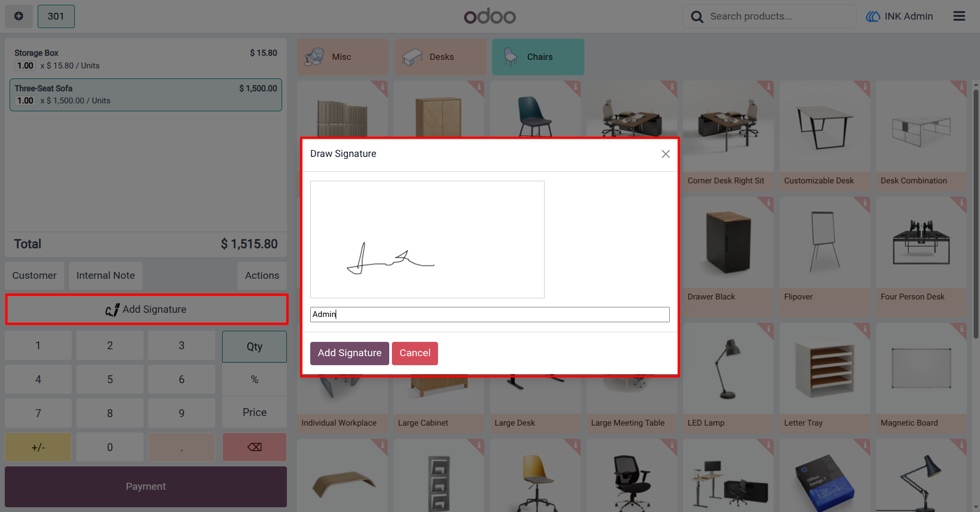Select the Desks category

pos(440,57)
